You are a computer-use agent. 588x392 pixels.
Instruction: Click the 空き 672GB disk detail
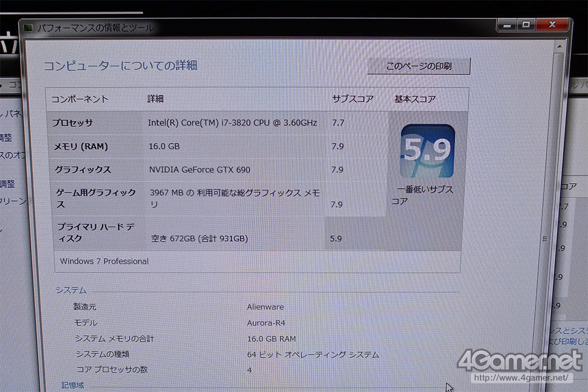[x=199, y=239]
